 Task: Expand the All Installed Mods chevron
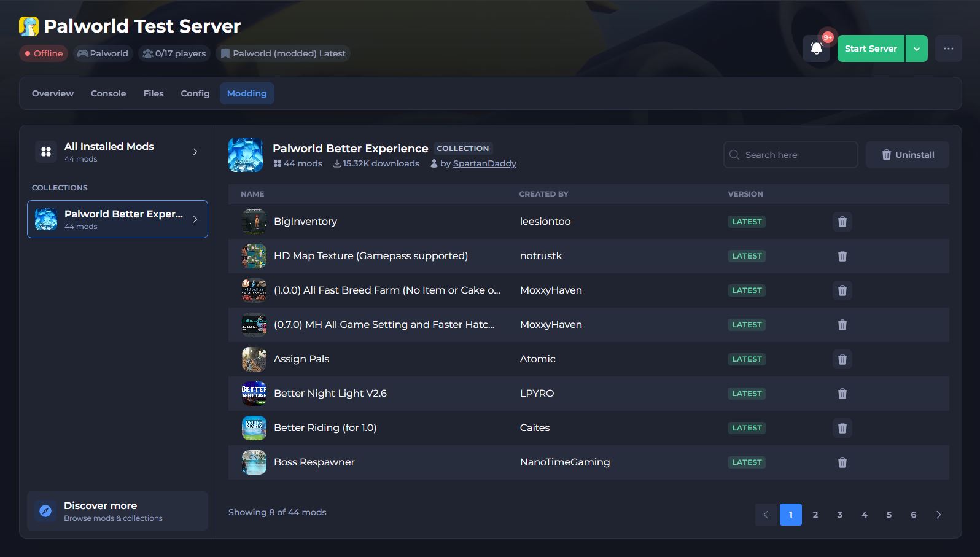tap(195, 152)
